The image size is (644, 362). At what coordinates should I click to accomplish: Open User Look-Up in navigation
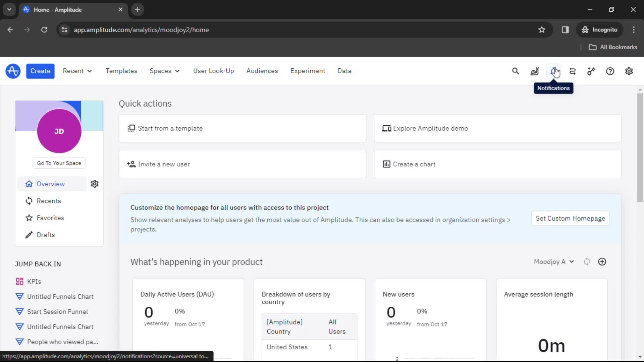[x=214, y=71]
